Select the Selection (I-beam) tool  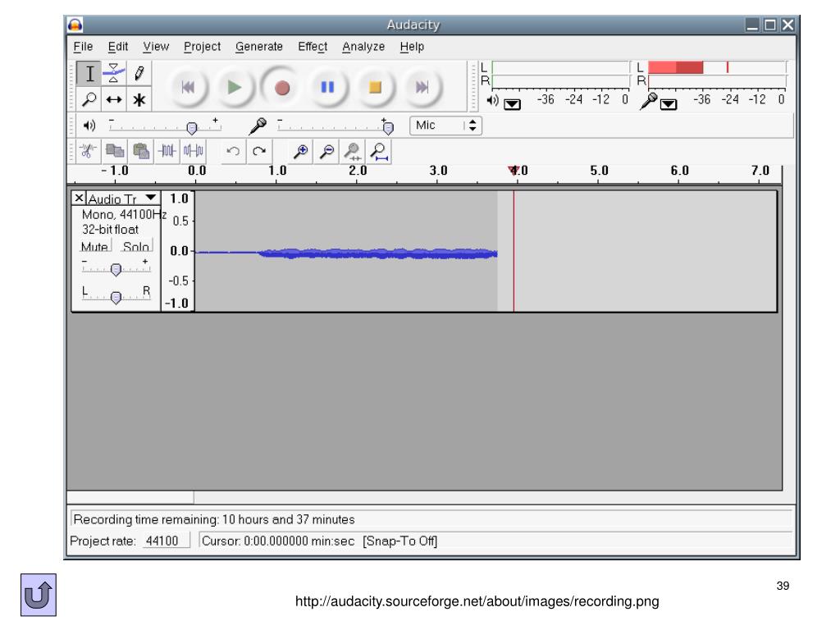(89, 73)
